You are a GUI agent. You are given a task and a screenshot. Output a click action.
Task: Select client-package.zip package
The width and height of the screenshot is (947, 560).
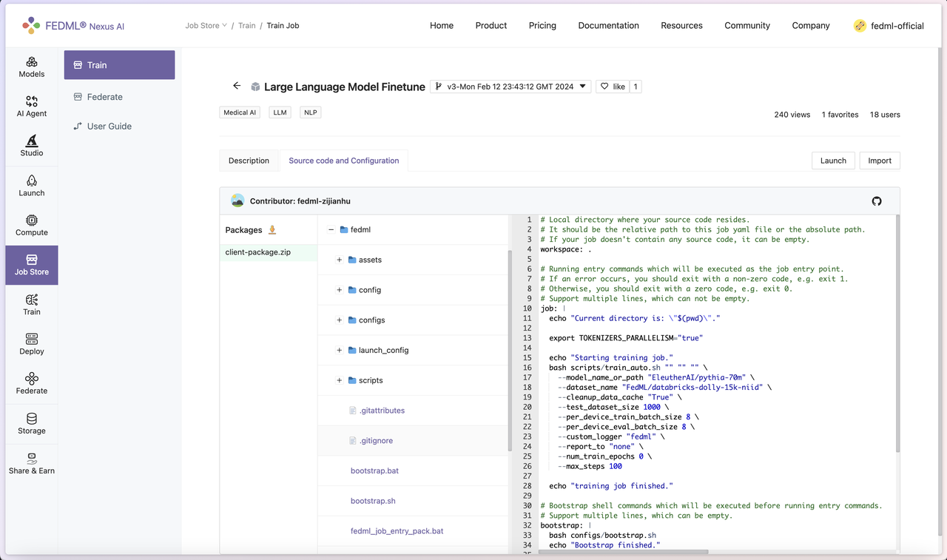[269, 252]
